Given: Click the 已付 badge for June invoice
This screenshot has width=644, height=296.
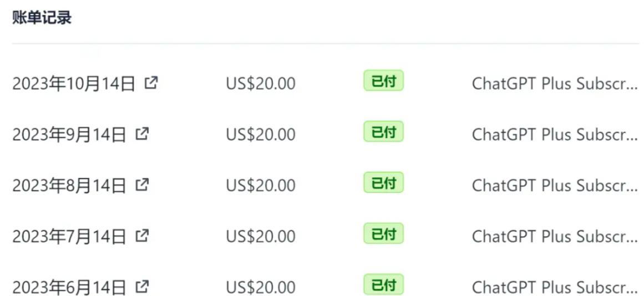Looking at the screenshot, I should click(384, 284).
